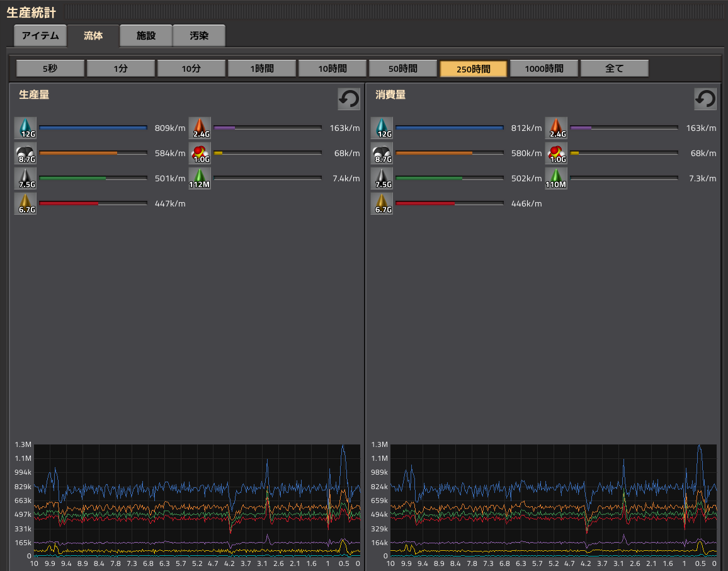Click the 584k/m production rate value
The height and width of the screenshot is (571, 728).
click(170, 153)
